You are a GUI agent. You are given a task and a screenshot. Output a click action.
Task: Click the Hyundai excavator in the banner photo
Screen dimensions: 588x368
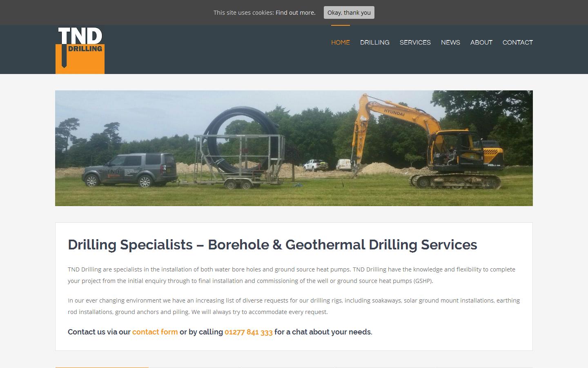[429, 143]
